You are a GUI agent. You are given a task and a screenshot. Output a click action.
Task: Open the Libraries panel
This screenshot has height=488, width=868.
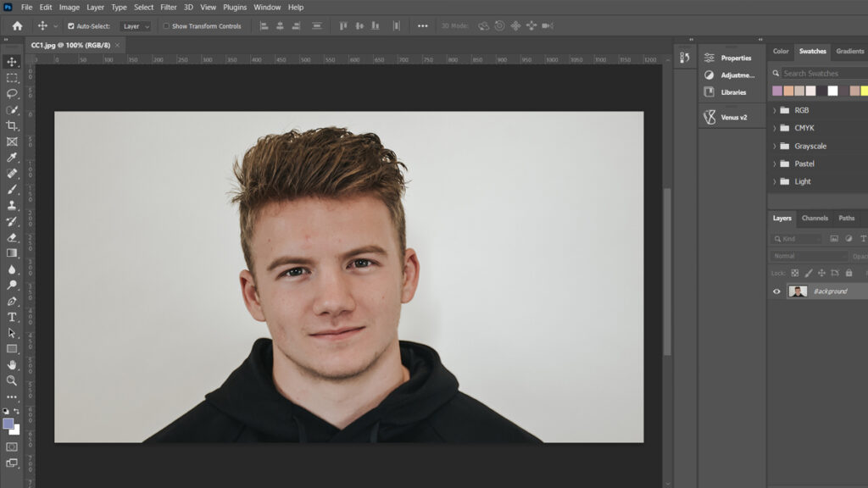tap(729, 91)
